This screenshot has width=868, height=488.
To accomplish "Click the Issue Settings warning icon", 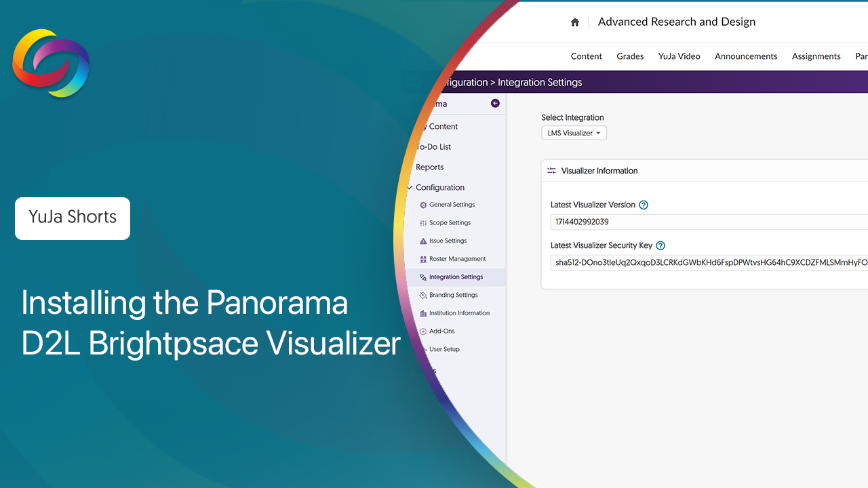I will 424,241.
